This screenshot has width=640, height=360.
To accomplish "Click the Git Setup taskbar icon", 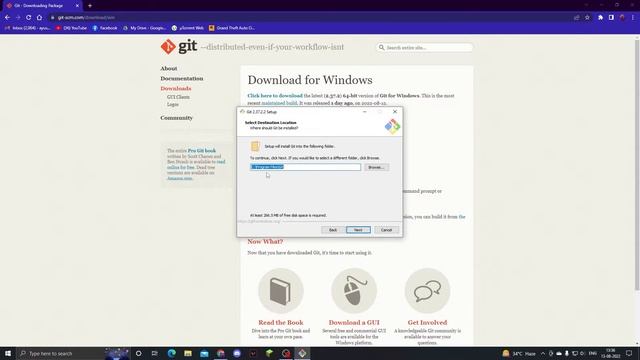I will tap(302, 353).
